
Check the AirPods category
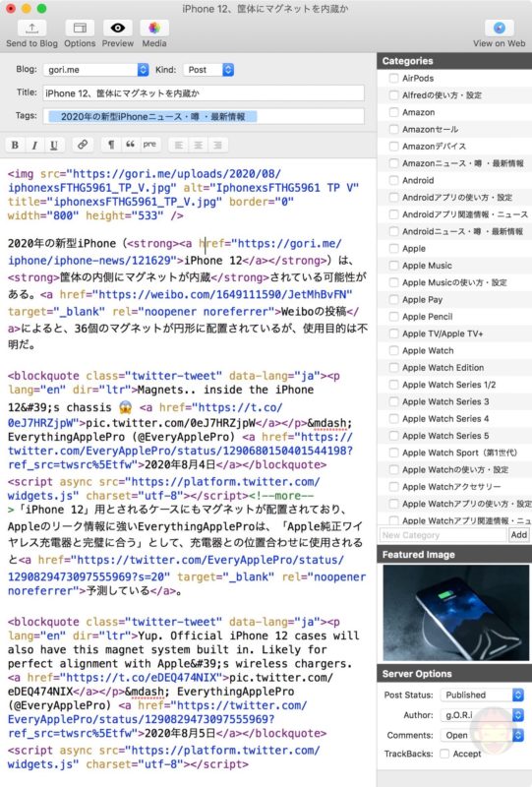coord(394,79)
